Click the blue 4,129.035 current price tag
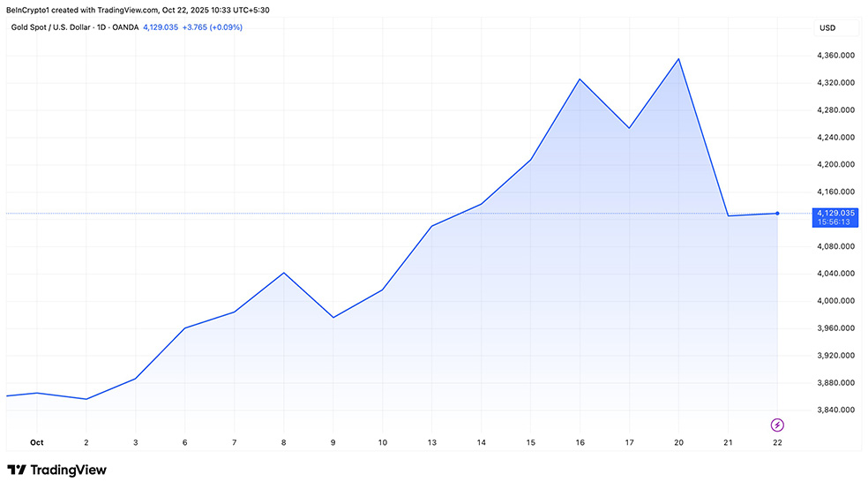868x489 pixels. tap(834, 213)
